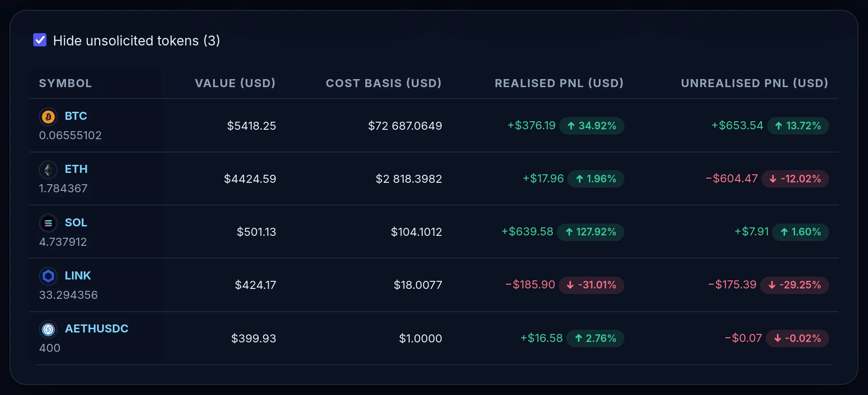Select BTC value $5418.25
Image resolution: width=868 pixels, height=395 pixels.
[x=252, y=126]
